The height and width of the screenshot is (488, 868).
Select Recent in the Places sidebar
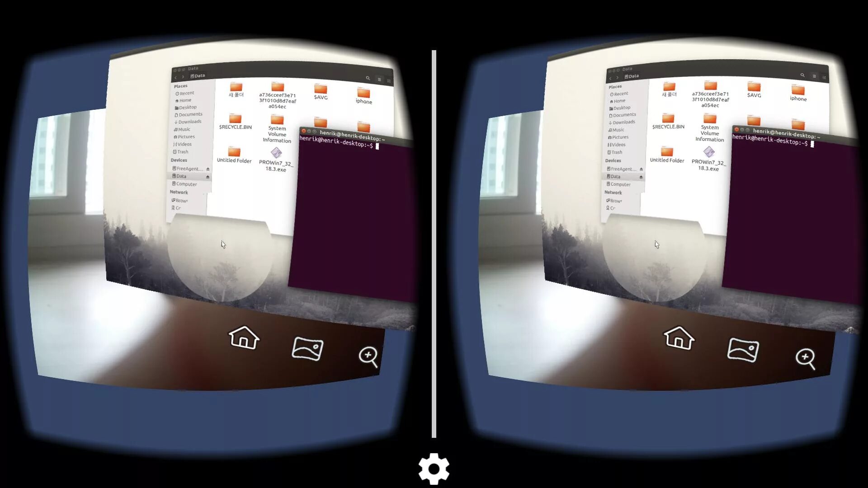(185, 93)
